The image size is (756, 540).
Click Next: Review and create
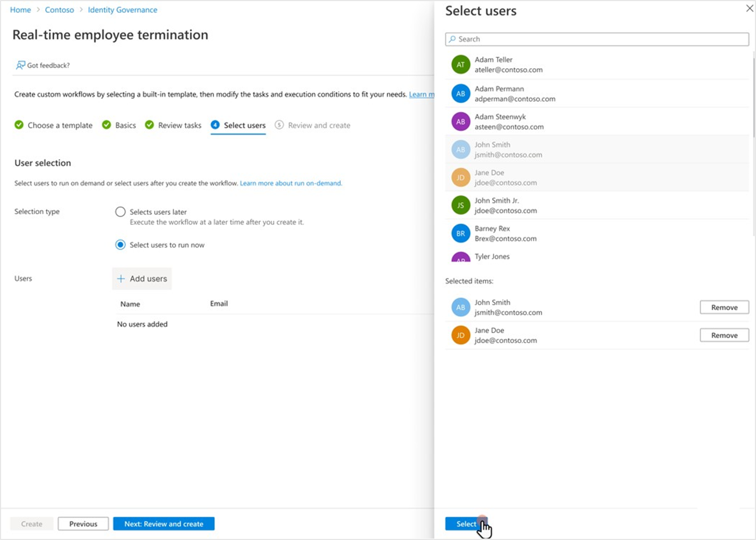coord(164,524)
